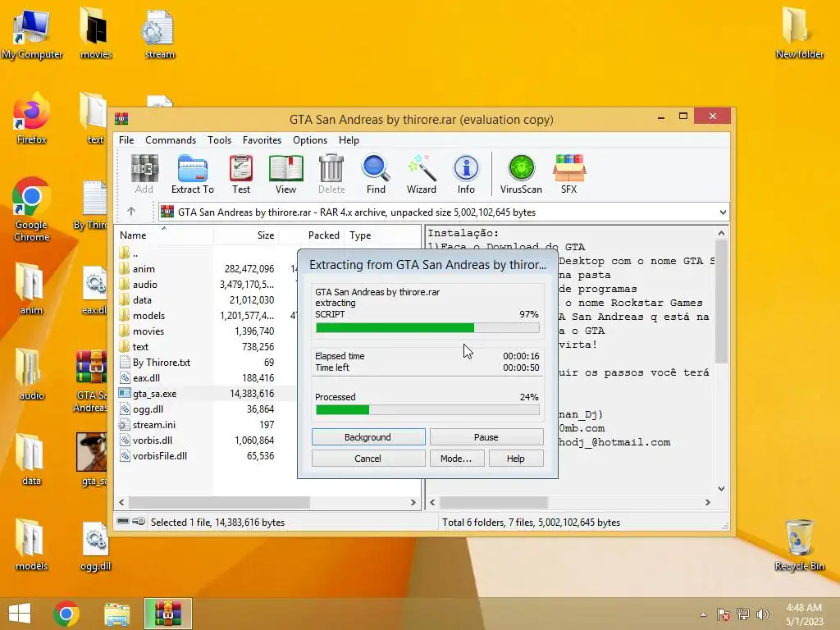Click the View toolbar icon

click(x=285, y=174)
